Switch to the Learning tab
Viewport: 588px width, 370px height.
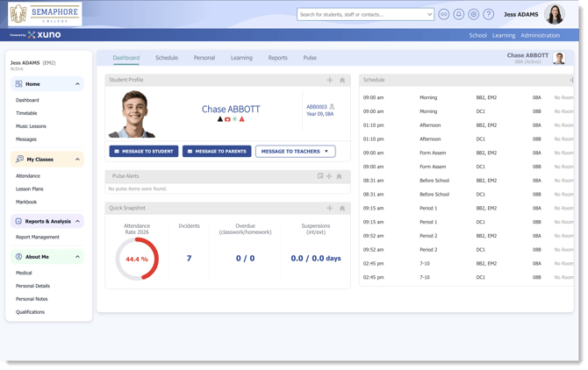[x=241, y=58]
